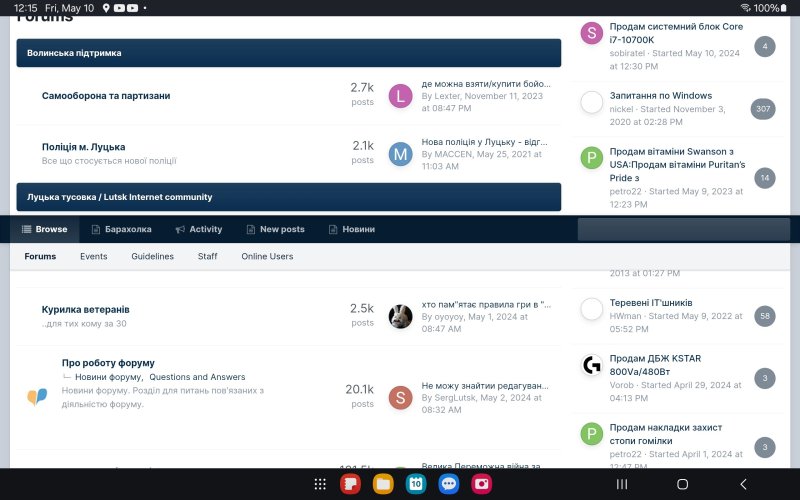Open Vorob's Logitech G avatar
This screenshot has height=500, width=800.
coord(592,365)
